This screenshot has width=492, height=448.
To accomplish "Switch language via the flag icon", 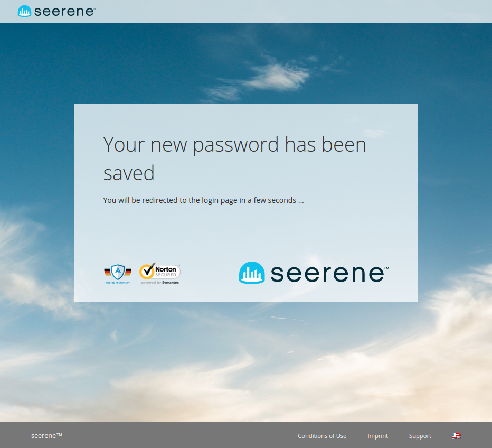I will [x=457, y=436].
